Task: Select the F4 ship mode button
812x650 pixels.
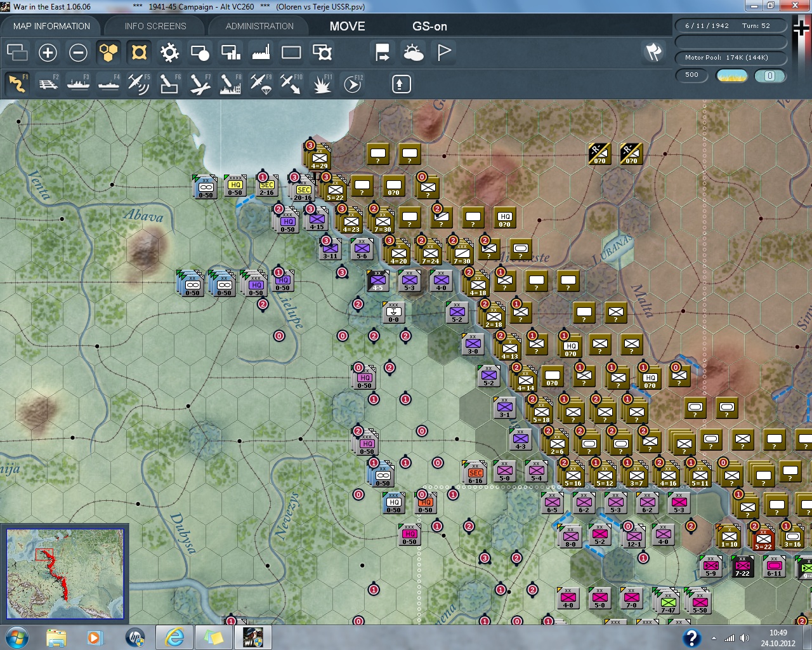Action: pyautogui.click(x=108, y=84)
